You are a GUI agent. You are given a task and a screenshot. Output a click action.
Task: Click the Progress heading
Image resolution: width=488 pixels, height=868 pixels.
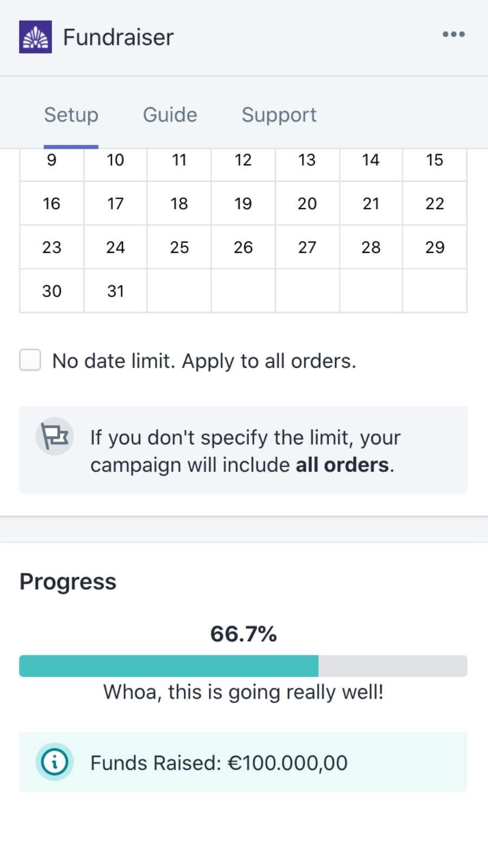tap(67, 581)
